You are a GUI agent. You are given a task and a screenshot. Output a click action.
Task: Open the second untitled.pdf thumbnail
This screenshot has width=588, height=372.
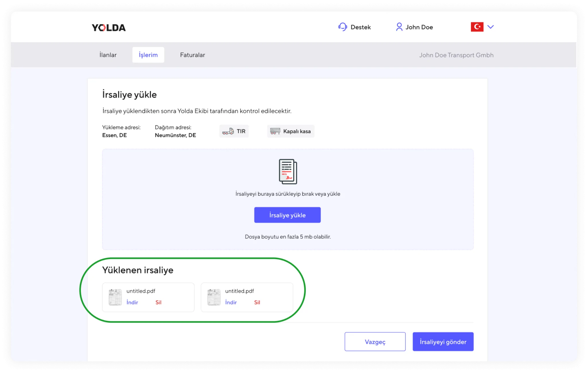[214, 297]
